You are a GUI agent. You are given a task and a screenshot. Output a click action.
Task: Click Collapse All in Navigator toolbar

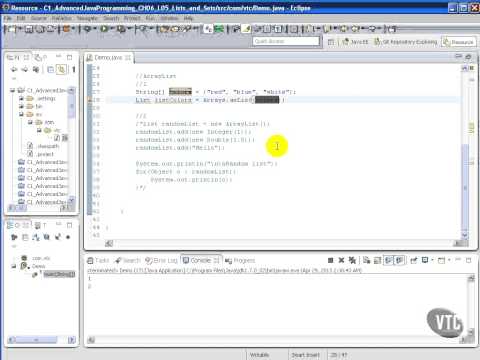pos(50,69)
